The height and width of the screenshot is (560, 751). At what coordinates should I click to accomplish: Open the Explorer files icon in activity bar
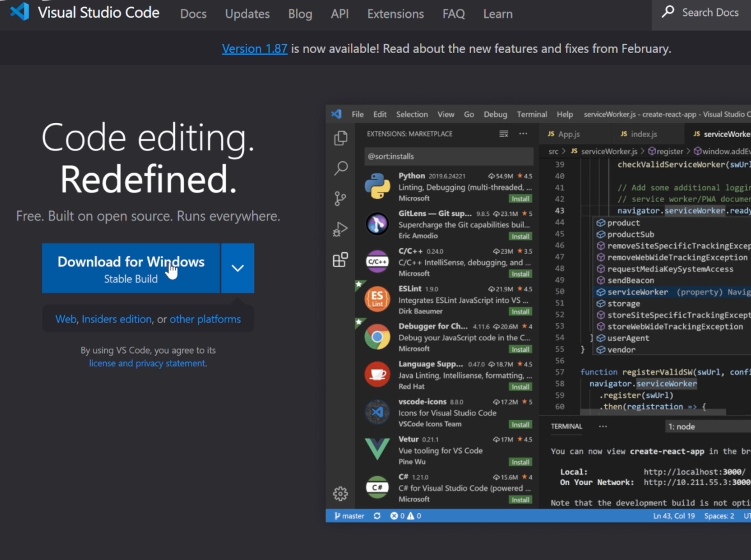[340, 138]
